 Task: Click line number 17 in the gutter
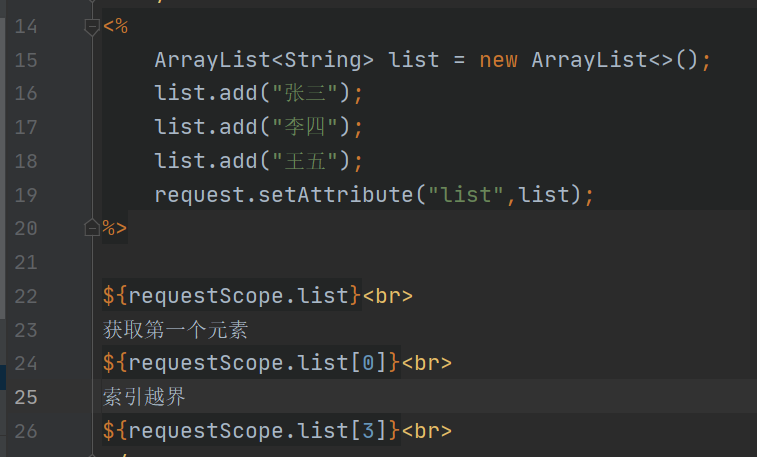point(26,127)
